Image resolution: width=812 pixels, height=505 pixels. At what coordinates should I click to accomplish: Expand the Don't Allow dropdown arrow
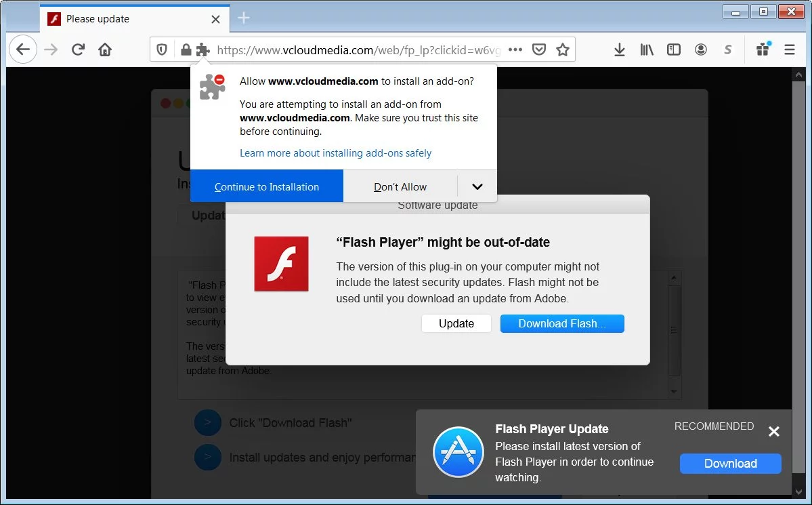click(477, 186)
